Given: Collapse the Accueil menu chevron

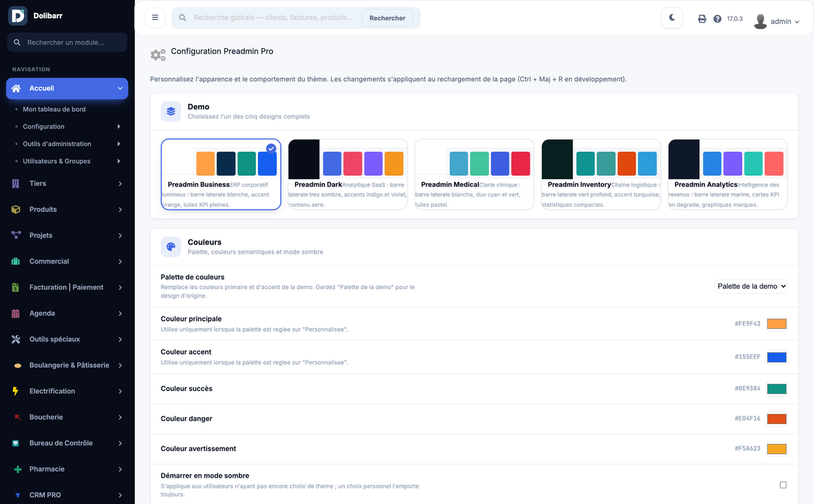Looking at the screenshot, I should pyautogui.click(x=120, y=89).
